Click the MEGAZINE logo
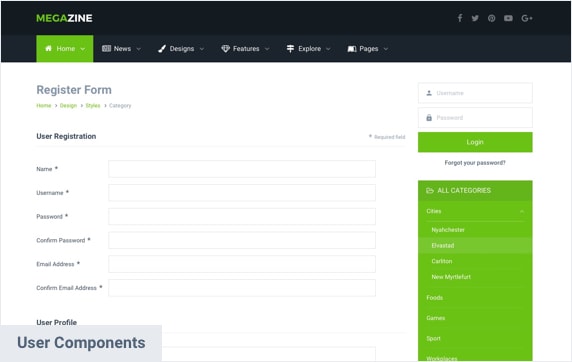 (64, 18)
